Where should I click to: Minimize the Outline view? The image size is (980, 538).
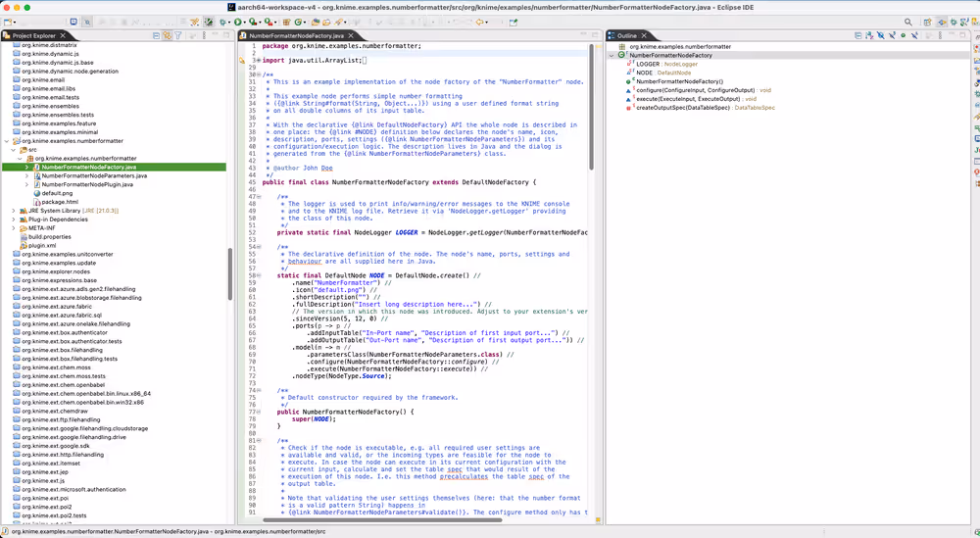pyautogui.click(x=952, y=35)
